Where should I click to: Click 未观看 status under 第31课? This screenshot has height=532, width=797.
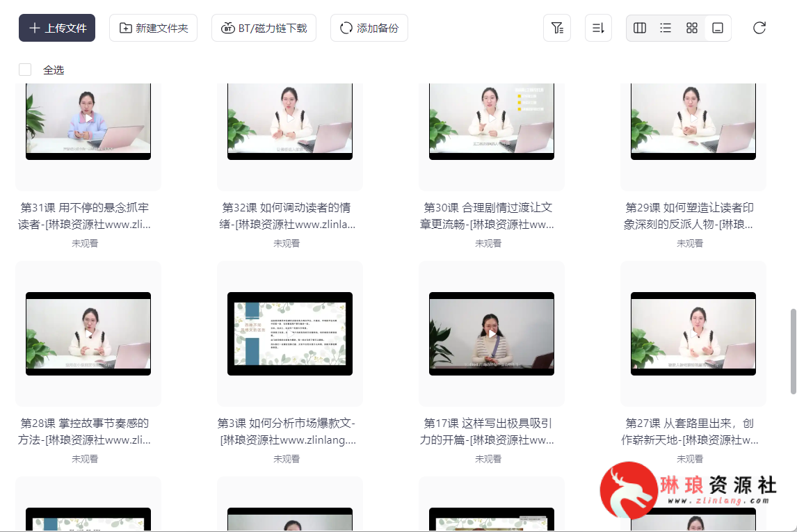click(x=85, y=243)
